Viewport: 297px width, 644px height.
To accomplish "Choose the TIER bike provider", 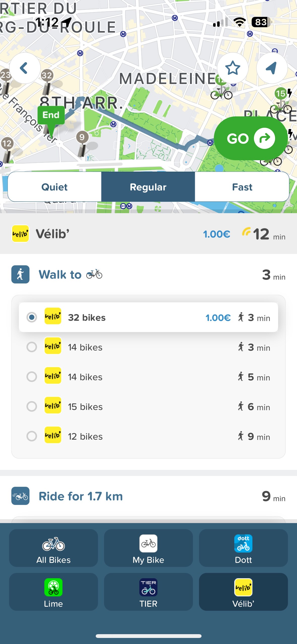I will [x=148, y=592].
